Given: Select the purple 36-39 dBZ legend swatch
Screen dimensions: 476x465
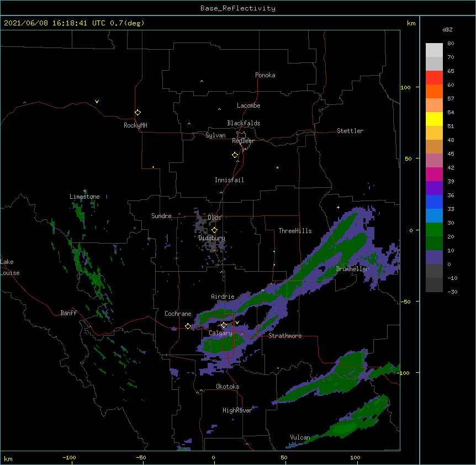Looking at the screenshot, I should (434, 188).
